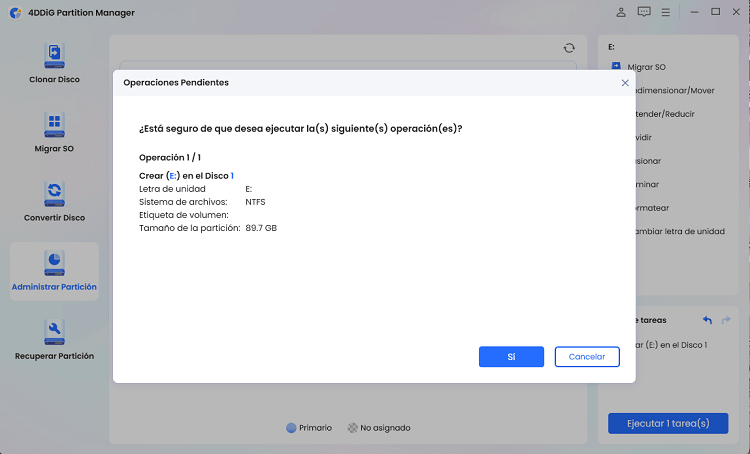750x454 pixels.
Task: Click the user account icon in title bar
Action: tap(622, 12)
